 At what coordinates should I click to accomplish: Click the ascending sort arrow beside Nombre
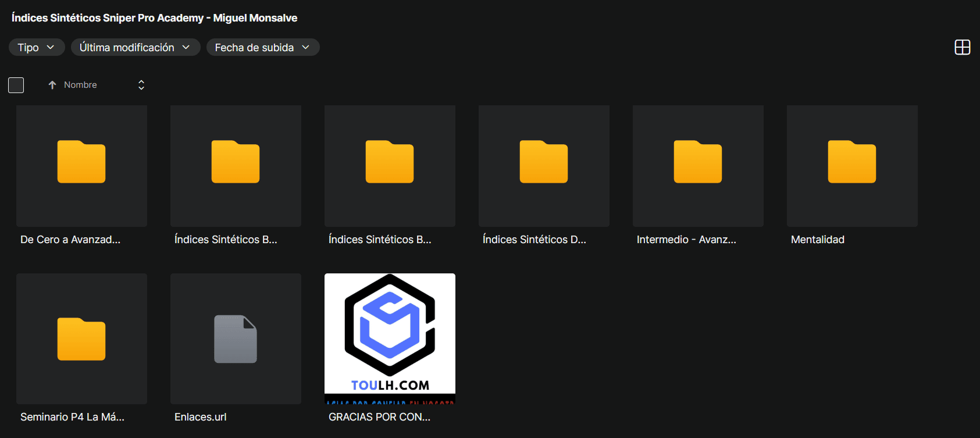coord(52,85)
